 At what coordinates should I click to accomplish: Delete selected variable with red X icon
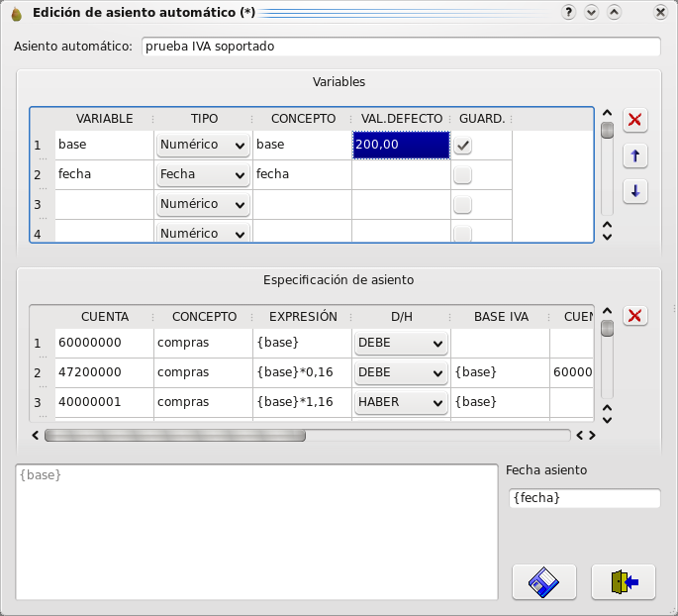(634, 120)
